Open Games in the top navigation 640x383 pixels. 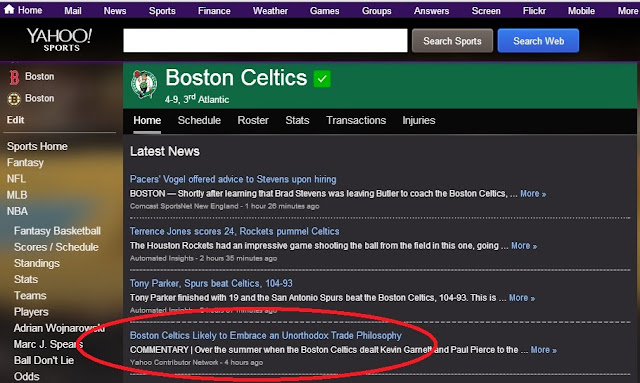tap(324, 11)
